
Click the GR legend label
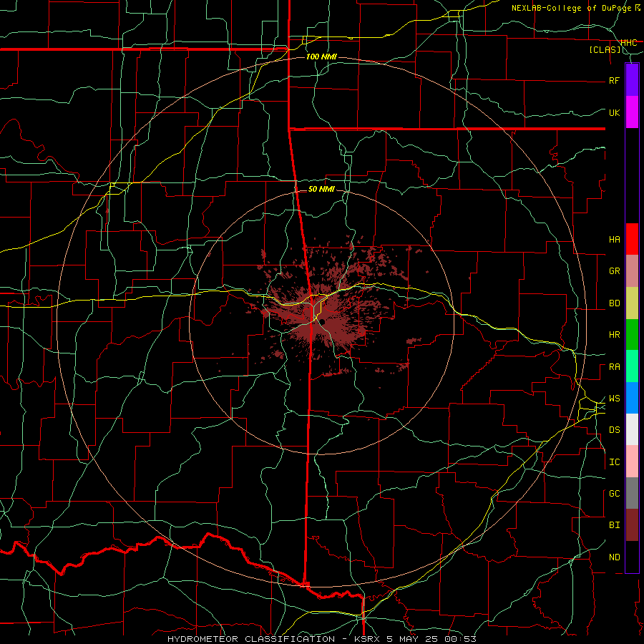pyautogui.click(x=615, y=271)
